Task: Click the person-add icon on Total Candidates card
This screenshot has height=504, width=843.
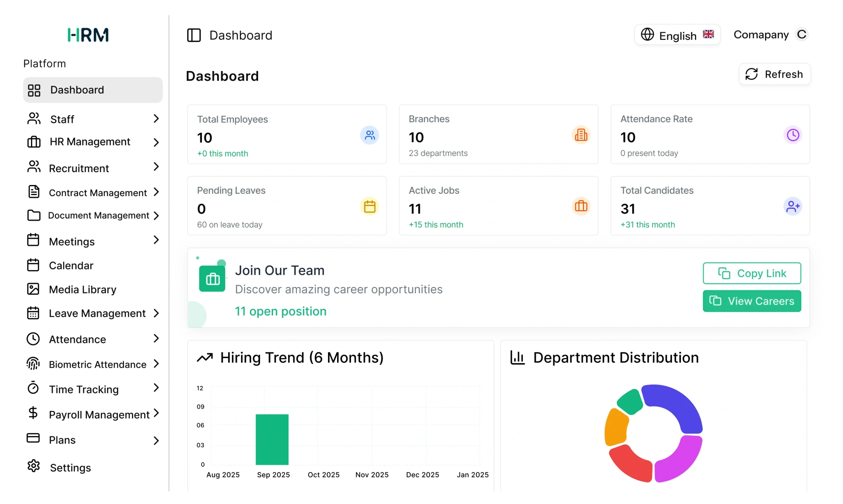Action: pos(793,206)
